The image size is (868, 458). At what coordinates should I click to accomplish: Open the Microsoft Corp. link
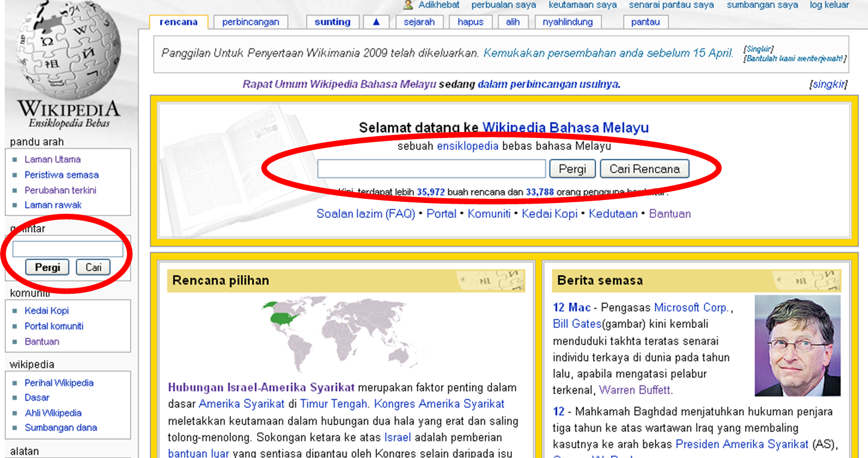tap(691, 308)
